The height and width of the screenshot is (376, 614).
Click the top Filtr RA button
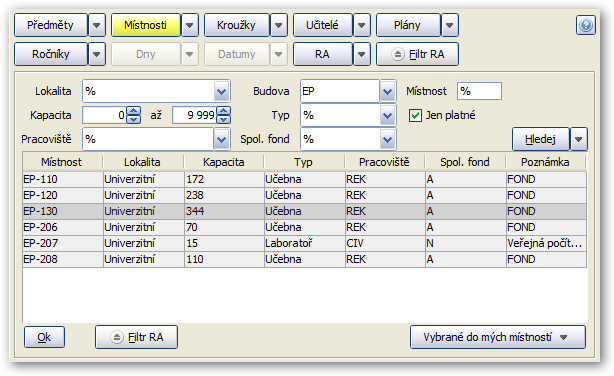point(417,54)
